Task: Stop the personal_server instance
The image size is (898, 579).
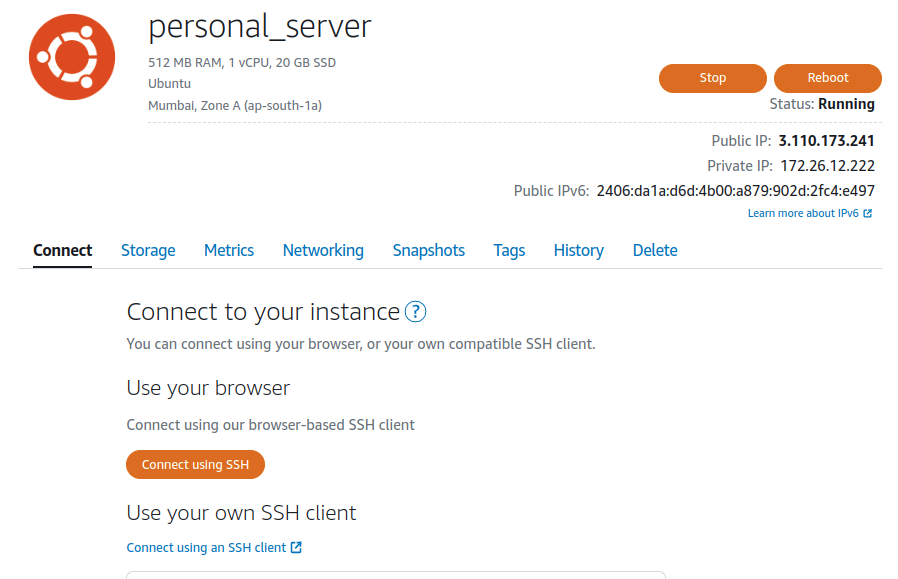Action: pyautogui.click(x=712, y=78)
